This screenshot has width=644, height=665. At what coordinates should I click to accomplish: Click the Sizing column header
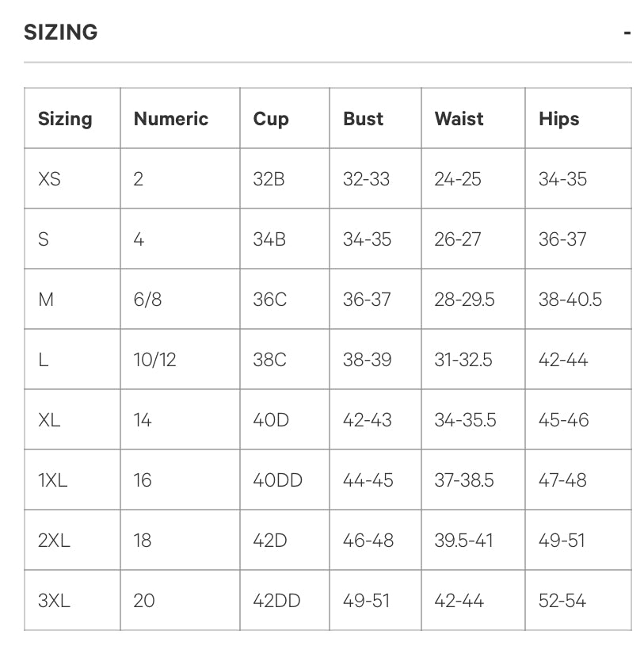pos(65,119)
